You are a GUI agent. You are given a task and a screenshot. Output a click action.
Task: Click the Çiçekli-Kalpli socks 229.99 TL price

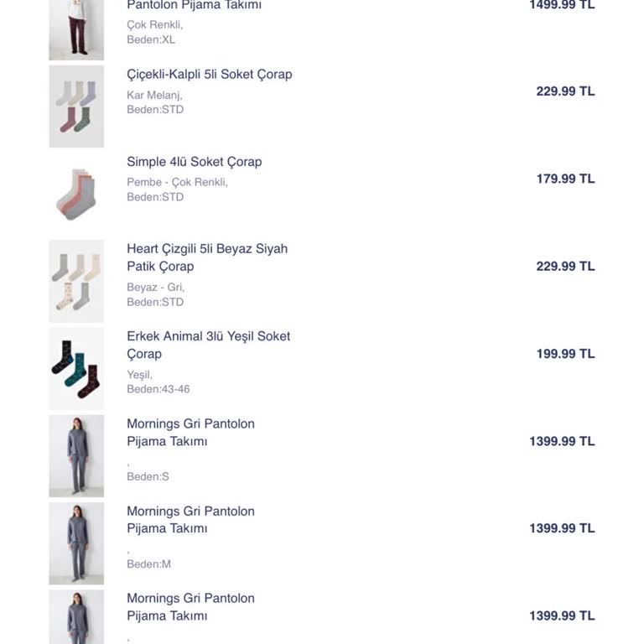(x=565, y=91)
